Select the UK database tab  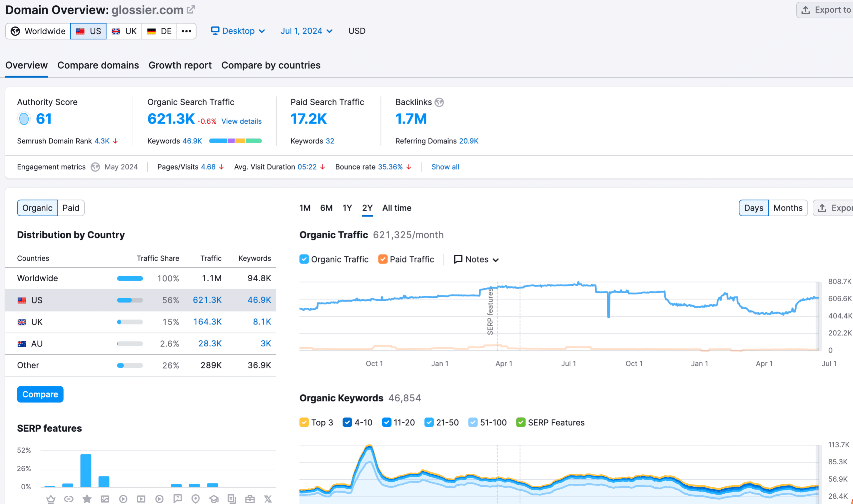click(124, 31)
